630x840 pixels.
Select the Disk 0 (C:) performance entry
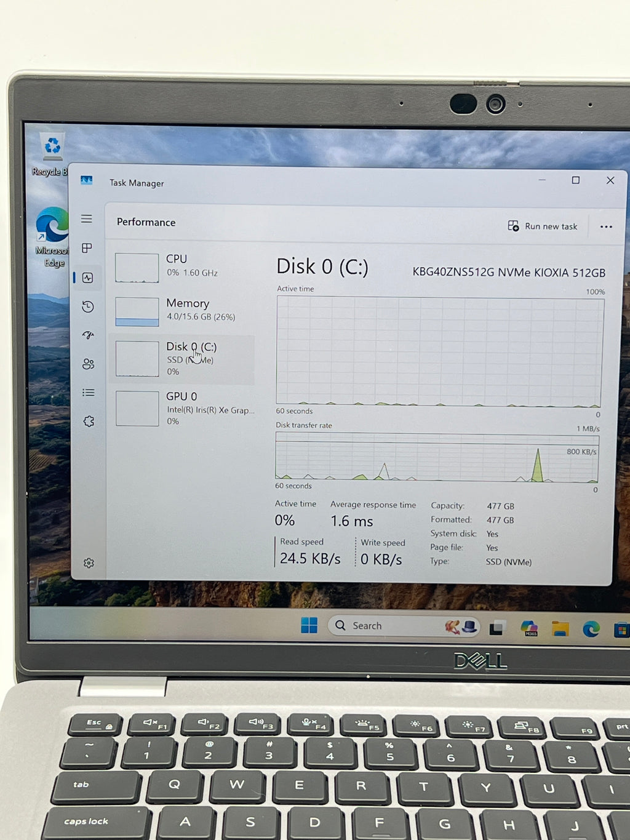pos(183,359)
